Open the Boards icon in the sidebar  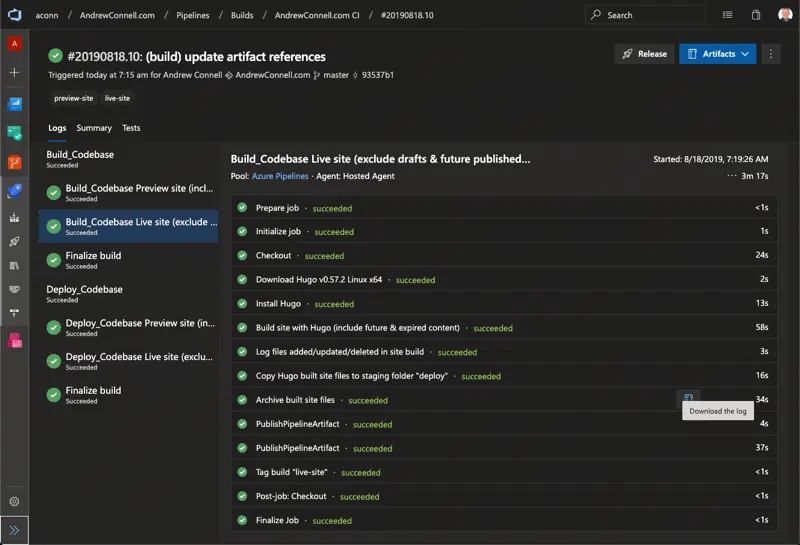(x=14, y=133)
